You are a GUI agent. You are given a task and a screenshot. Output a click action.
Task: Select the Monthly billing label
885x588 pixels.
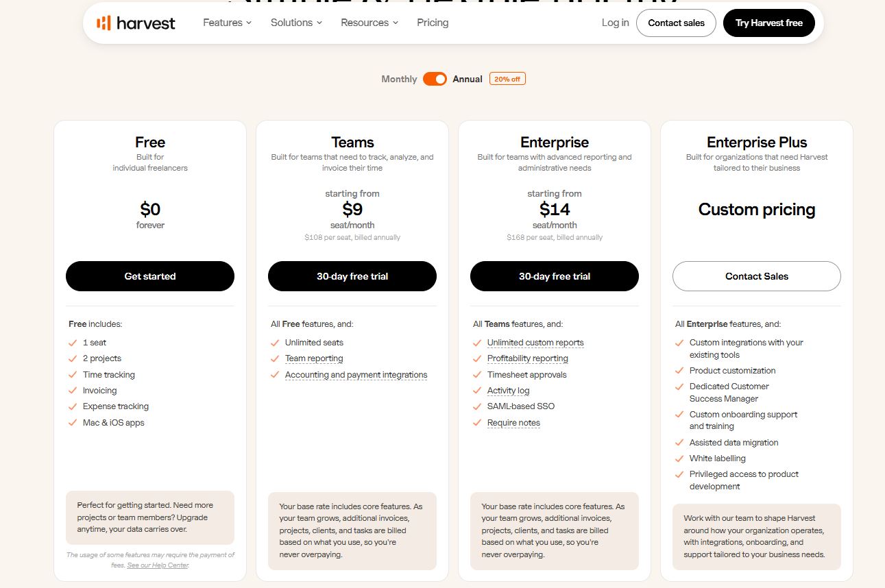click(399, 79)
